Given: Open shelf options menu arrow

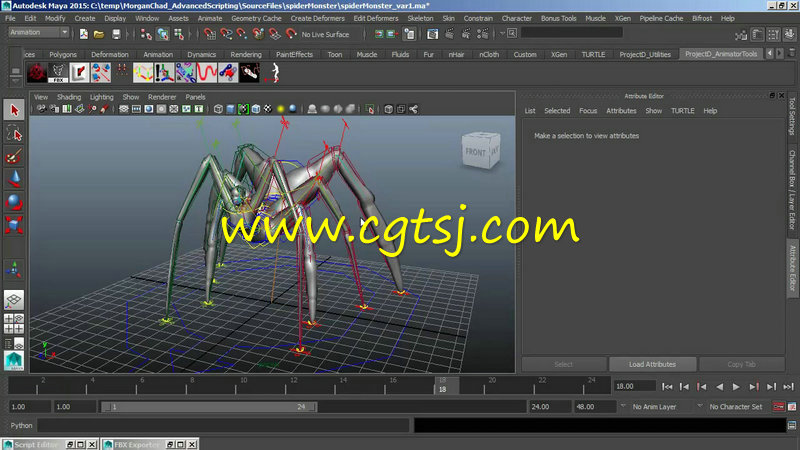Looking at the screenshot, I should [15, 81].
